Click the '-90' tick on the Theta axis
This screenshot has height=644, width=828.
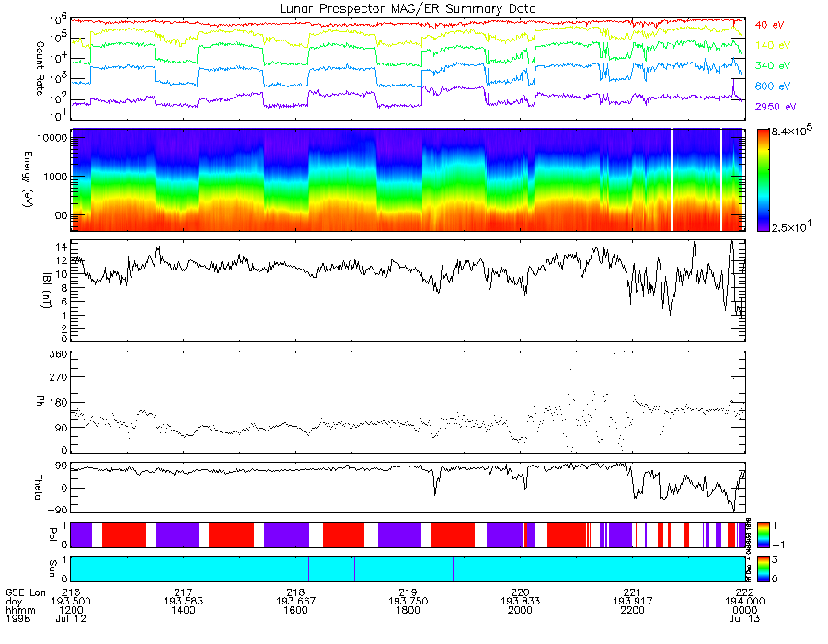coord(57,510)
